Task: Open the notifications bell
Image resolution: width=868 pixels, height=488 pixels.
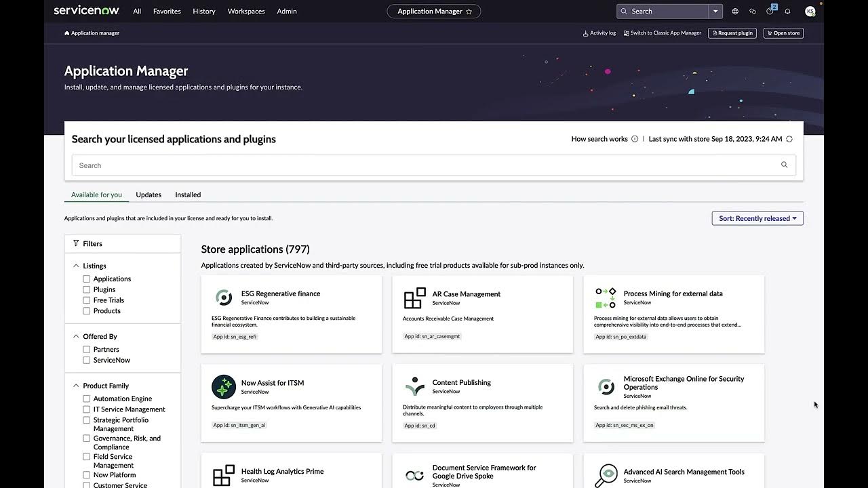Action: pos(787,12)
